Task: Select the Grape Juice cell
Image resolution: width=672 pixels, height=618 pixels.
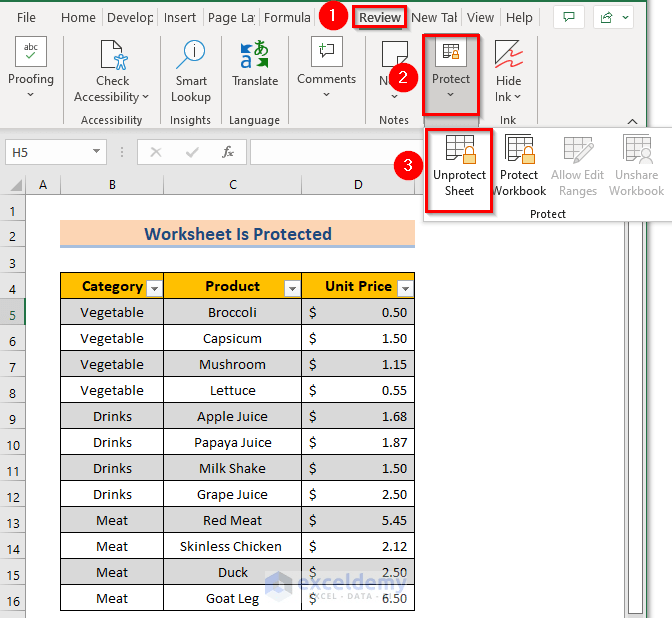Action: [232, 495]
